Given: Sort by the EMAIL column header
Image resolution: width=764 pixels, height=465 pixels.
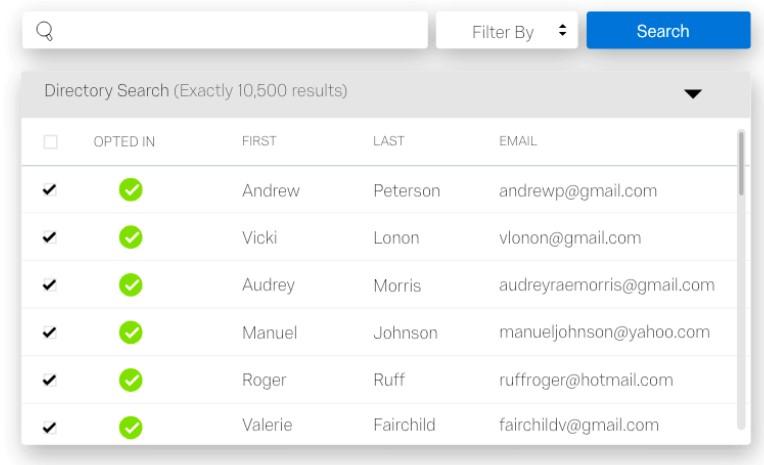Looking at the screenshot, I should (x=518, y=141).
